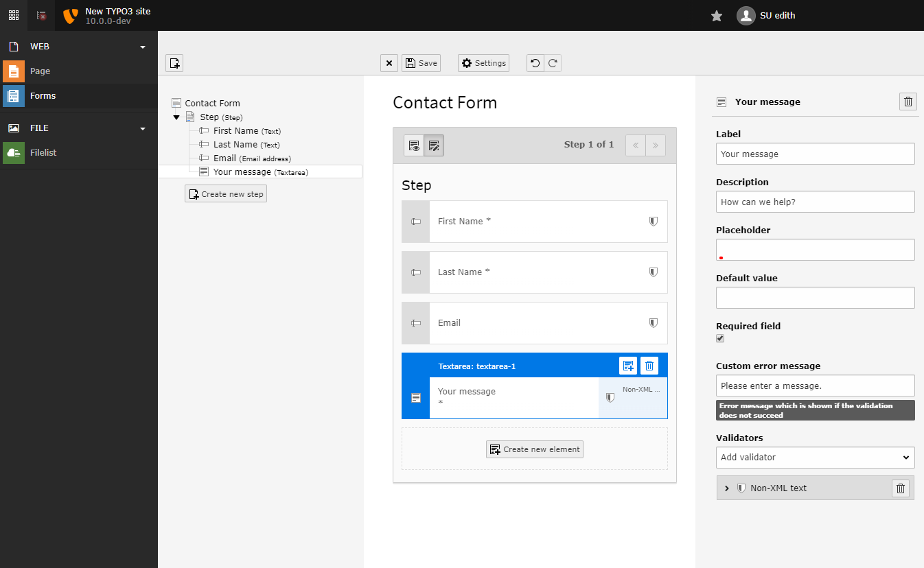Screen dimensions: 924x568
Task: Click into the Placeholder input field
Action: pyautogui.click(x=815, y=250)
